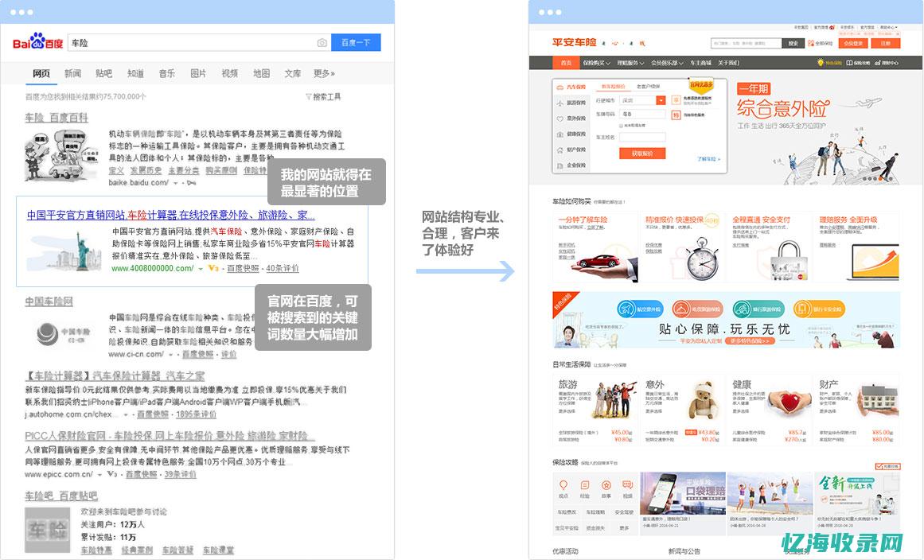Open 保险攻略 book icon in top utility bar
Viewport: 924px width, 560px height.
point(849,63)
